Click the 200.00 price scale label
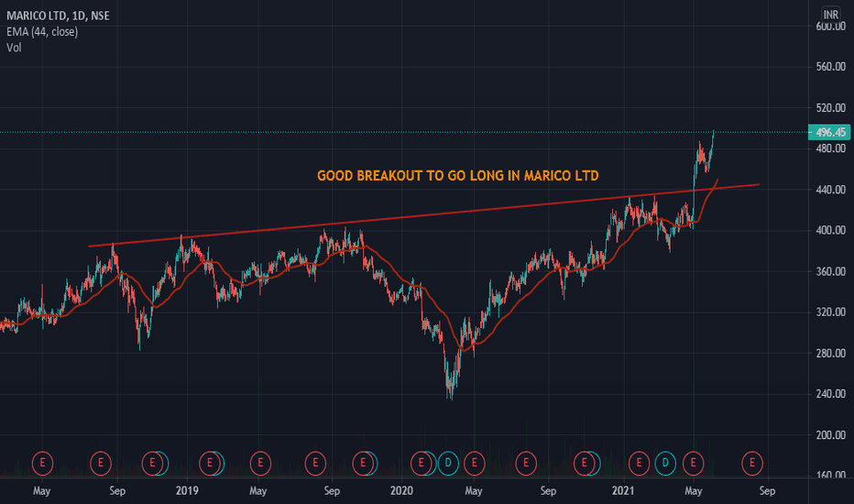 [830, 434]
